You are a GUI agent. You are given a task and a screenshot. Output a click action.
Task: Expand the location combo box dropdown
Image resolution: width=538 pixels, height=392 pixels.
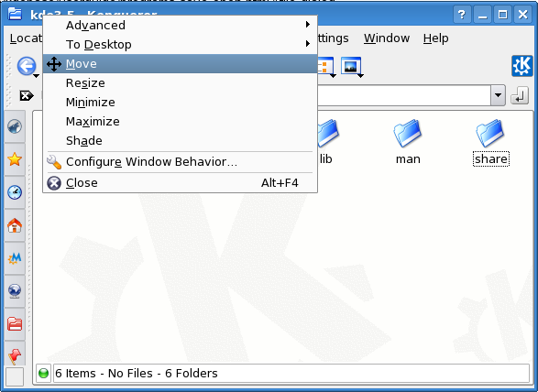click(x=498, y=95)
